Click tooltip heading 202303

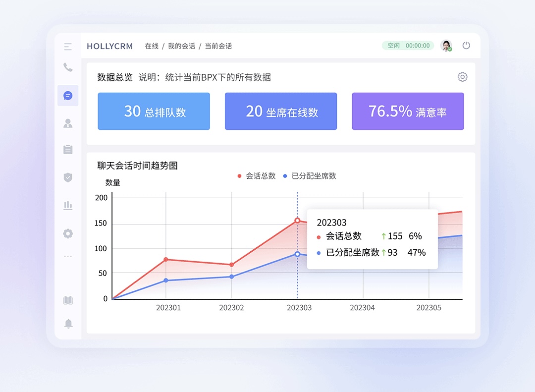tap(331, 223)
